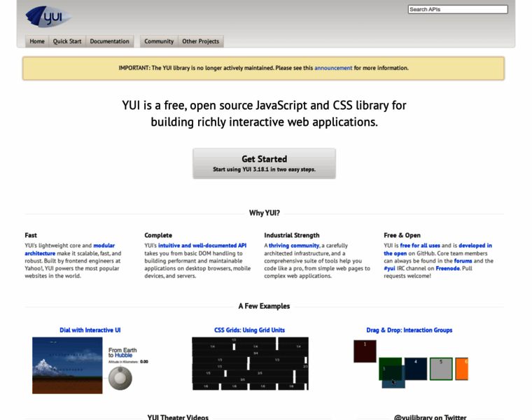
Task: Click the @yuilibrary on Twitter heading
Action: [x=430, y=417]
